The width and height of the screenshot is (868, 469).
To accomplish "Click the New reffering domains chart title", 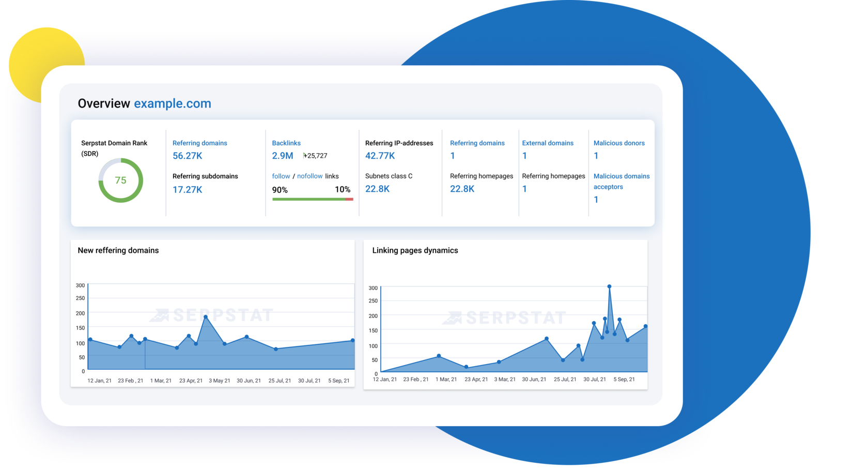I will click(x=118, y=250).
